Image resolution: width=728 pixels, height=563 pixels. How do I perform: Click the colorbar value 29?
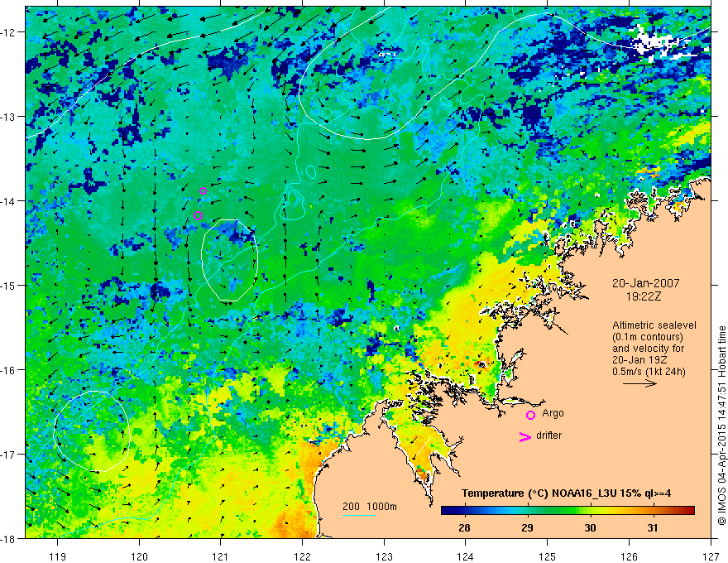pos(527,528)
